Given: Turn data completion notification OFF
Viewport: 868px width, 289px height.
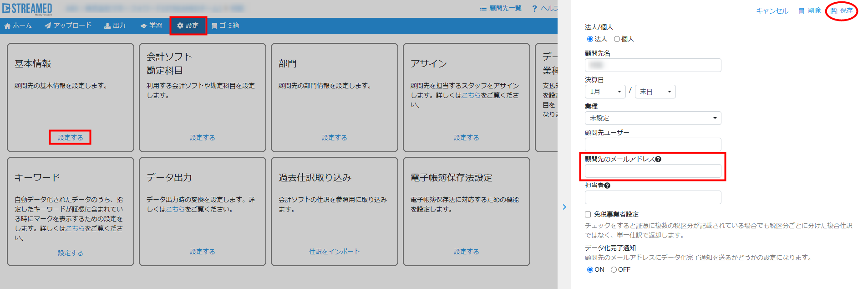Looking at the screenshot, I should [614, 270].
